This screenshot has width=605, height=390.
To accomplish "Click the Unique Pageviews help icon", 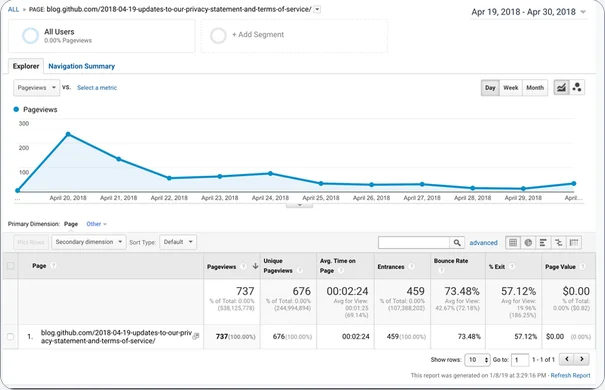I will pos(300,270).
